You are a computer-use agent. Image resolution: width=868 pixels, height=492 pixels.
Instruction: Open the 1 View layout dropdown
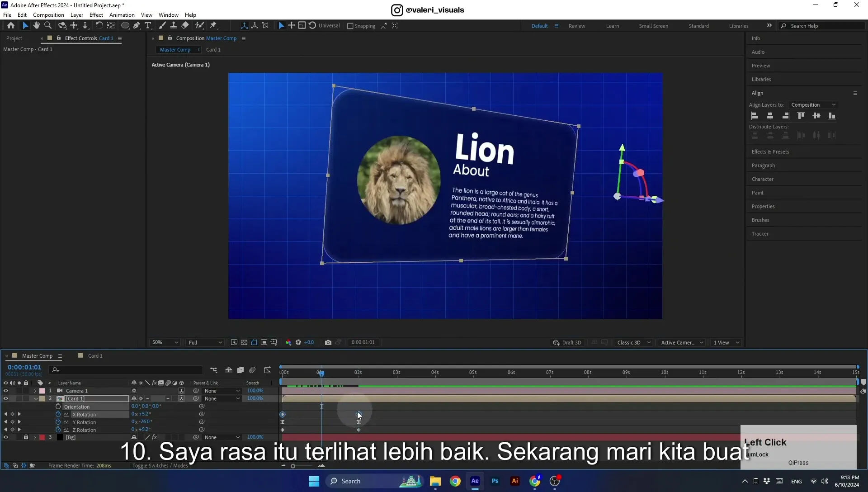coord(726,342)
